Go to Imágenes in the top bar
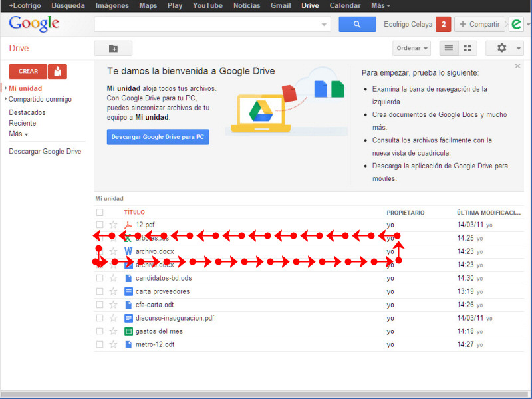 pyautogui.click(x=112, y=6)
